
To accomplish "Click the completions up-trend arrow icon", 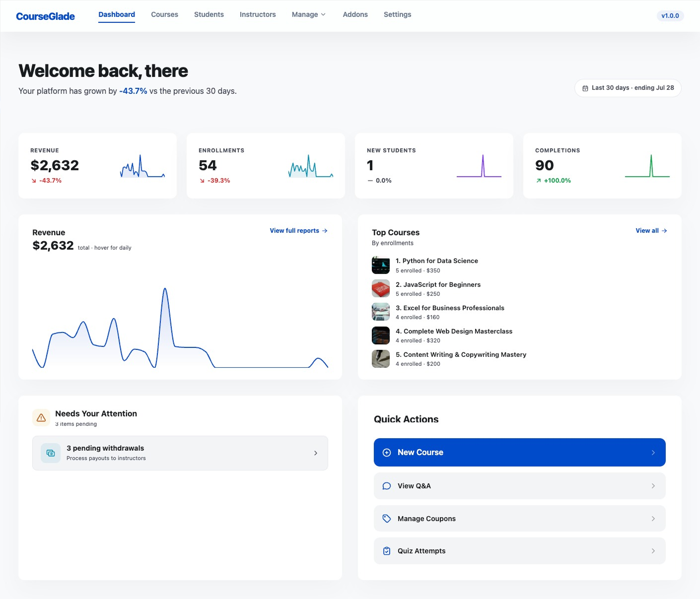I will click(539, 181).
